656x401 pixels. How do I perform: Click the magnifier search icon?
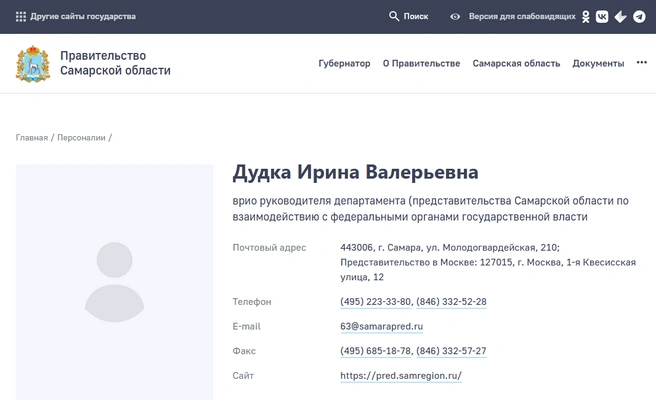pyautogui.click(x=394, y=16)
